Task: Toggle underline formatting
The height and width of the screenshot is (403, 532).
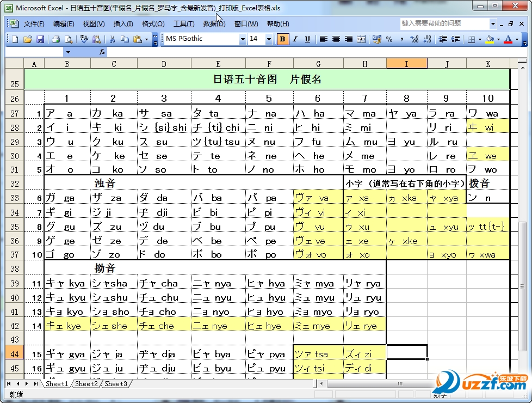Action: 307,39
